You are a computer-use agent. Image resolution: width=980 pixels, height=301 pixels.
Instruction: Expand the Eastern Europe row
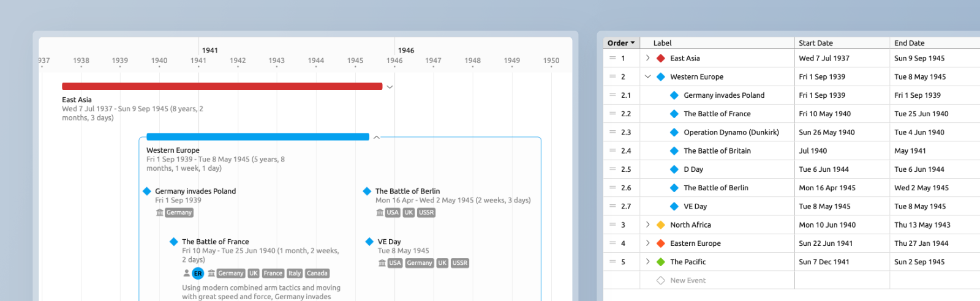(648, 243)
